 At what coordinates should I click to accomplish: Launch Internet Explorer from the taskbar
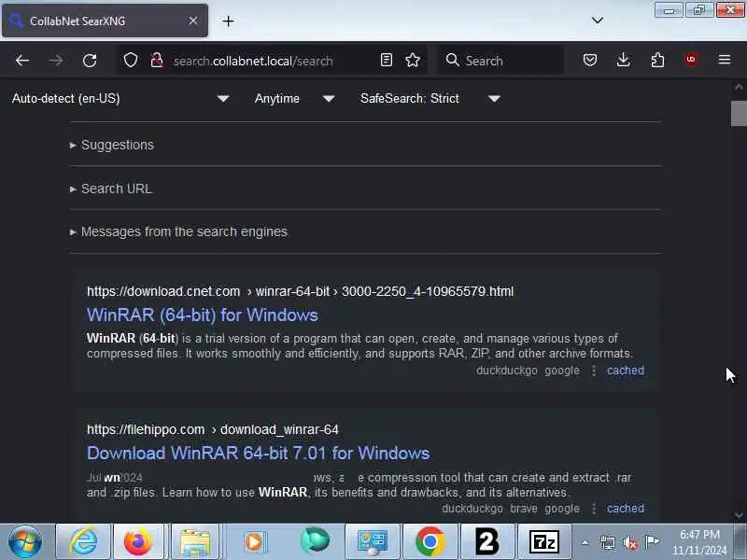pos(83,542)
